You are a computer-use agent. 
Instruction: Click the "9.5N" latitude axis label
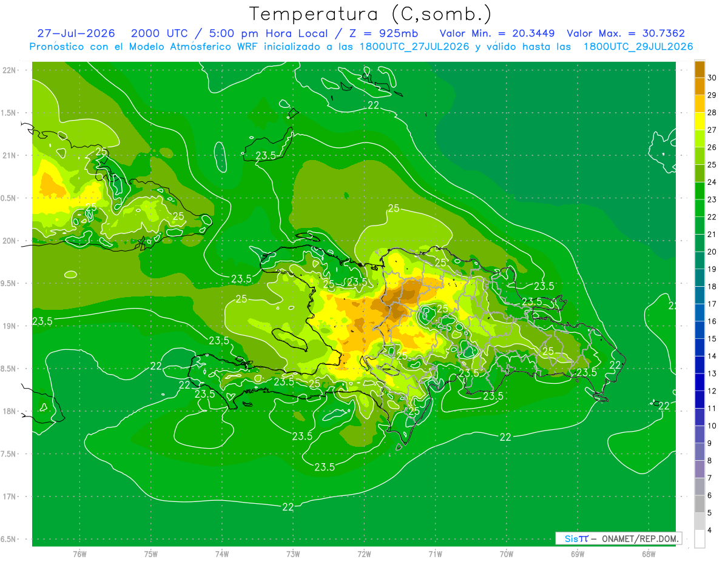click(8, 283)
